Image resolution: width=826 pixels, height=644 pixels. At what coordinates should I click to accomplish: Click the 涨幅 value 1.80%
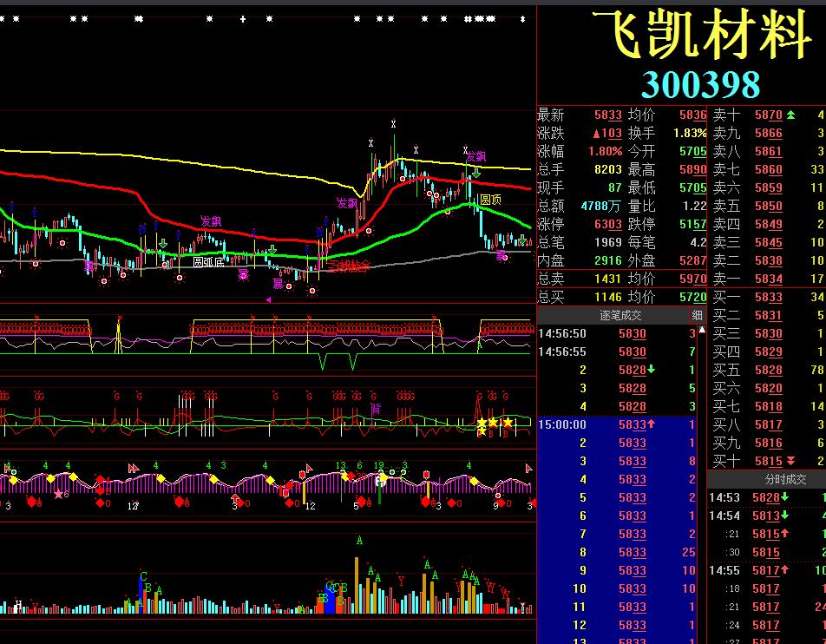[x=606, y=151]
